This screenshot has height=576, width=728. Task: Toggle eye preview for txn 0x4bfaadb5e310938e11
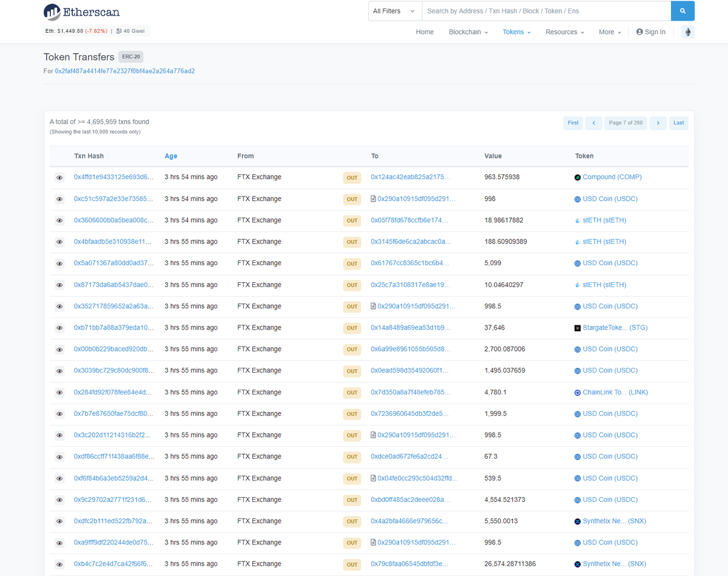59,242
